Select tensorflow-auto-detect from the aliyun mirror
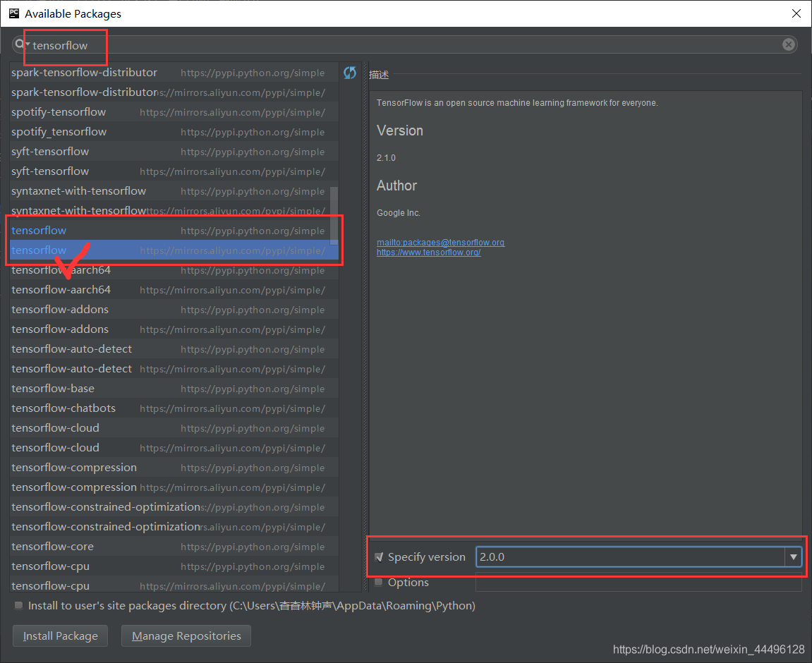 174,368
